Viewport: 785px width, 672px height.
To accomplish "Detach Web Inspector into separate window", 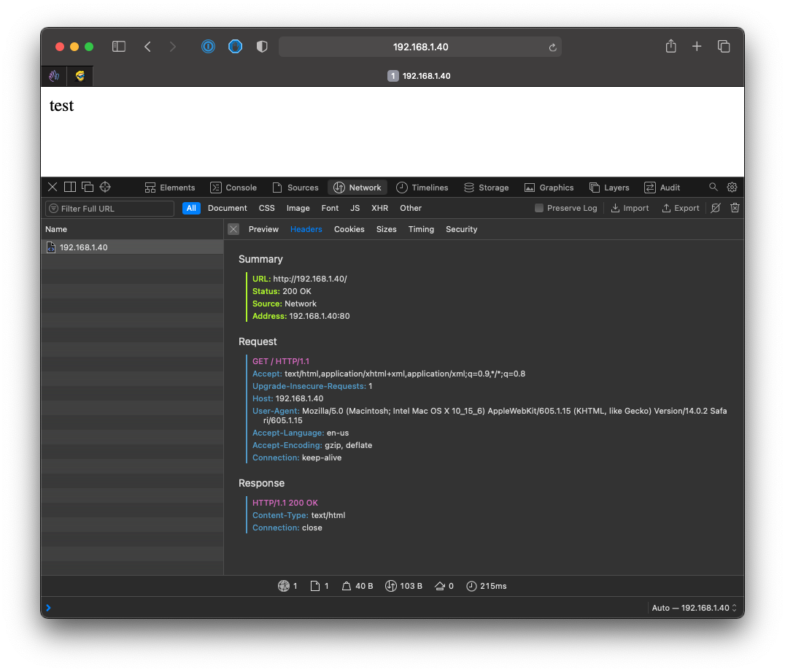I will pyautogui.click(x=88, y=188).
